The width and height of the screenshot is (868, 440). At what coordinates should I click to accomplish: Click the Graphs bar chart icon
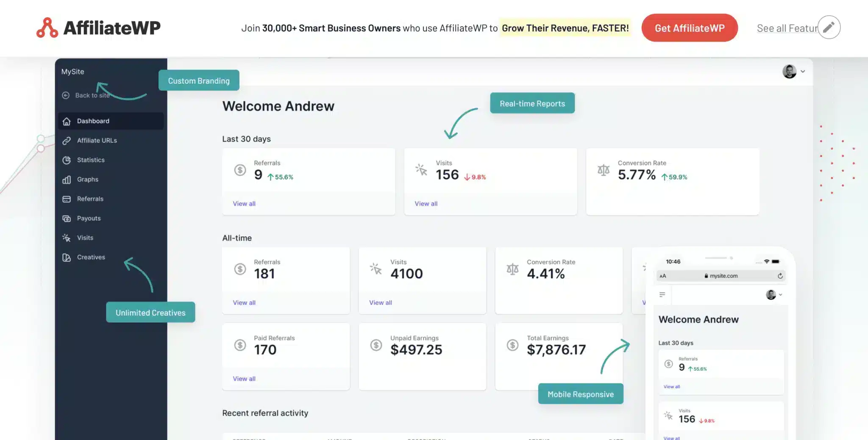click(67, 180)
